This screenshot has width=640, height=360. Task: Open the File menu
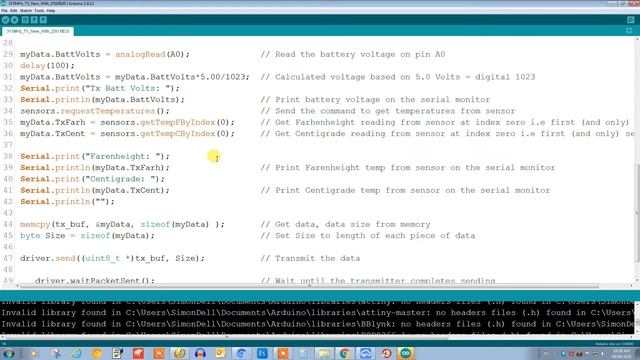pyautogui.click(x=4, y=11)
